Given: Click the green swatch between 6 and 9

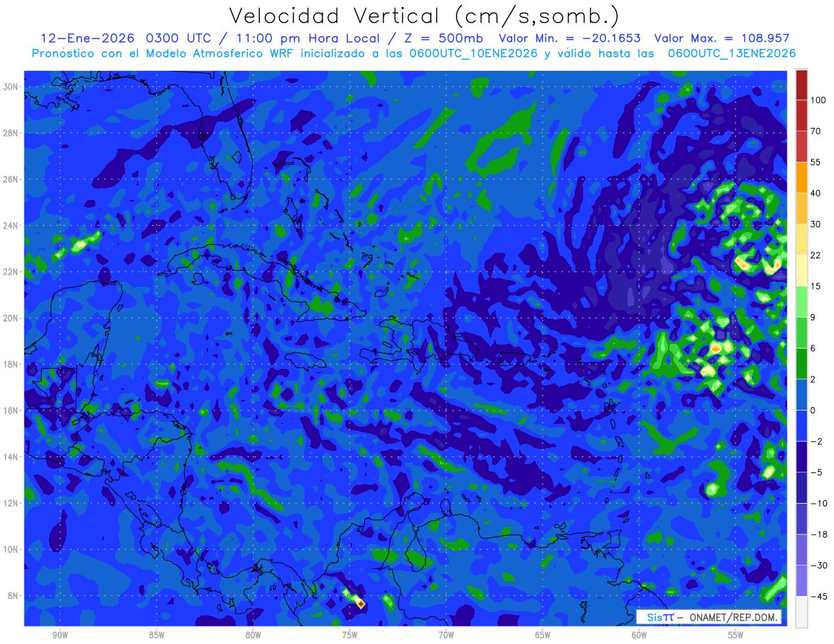Looking at the screenshot, I should (801, 333).
